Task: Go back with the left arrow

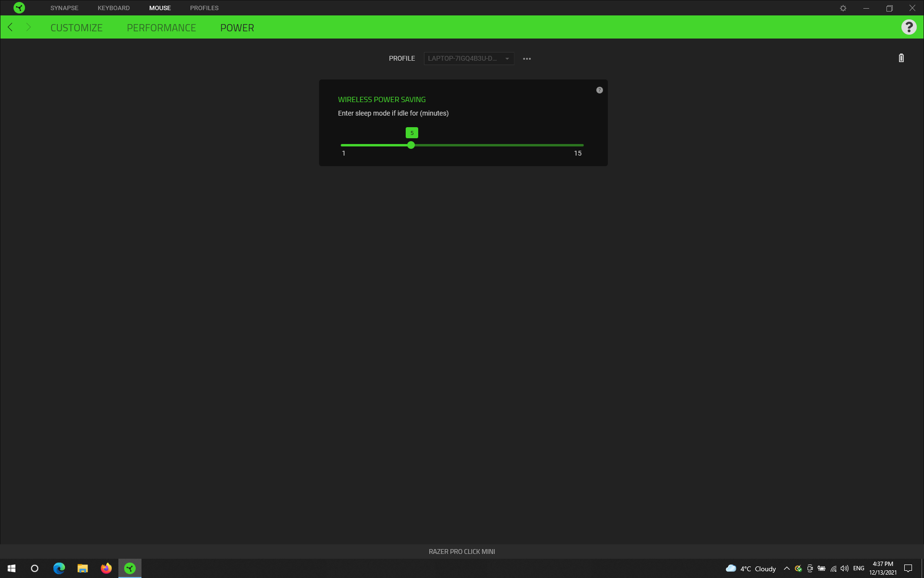Action: pos(10,27)
